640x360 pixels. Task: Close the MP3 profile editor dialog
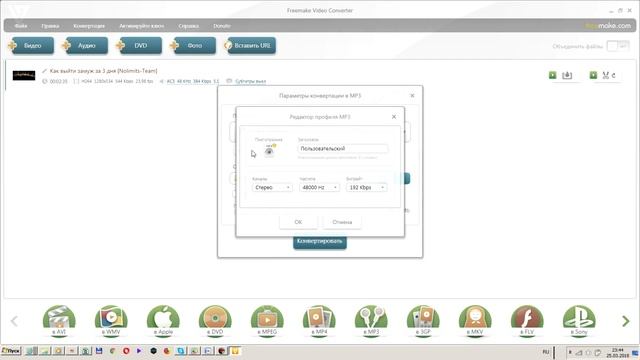394,117
